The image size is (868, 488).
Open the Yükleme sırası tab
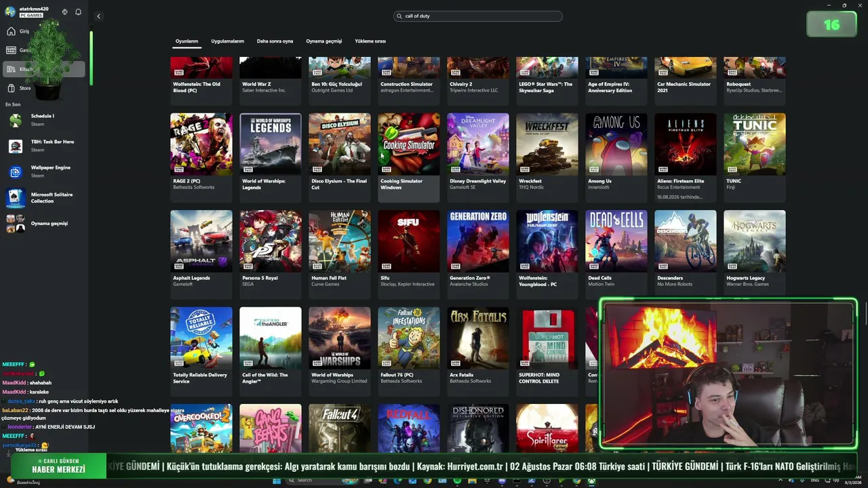coord(370,41)
